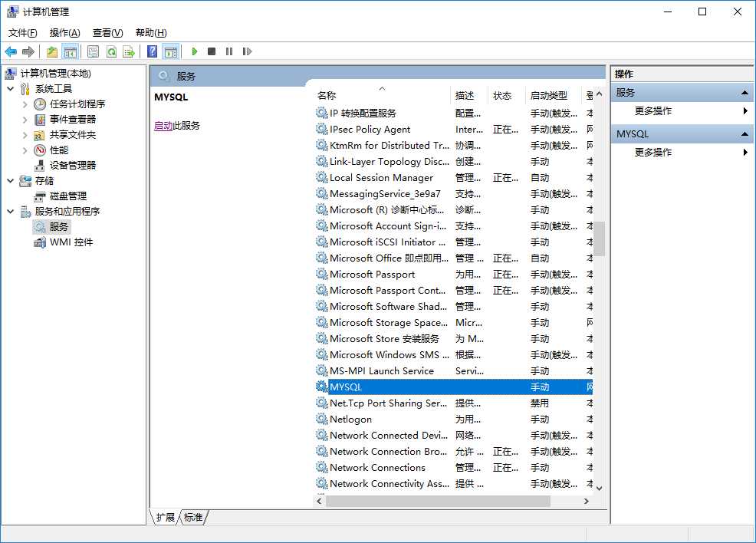Sort by the 启动类型 column header
The height and width of the screenshot is (543, 756).
tap(554, 95)
